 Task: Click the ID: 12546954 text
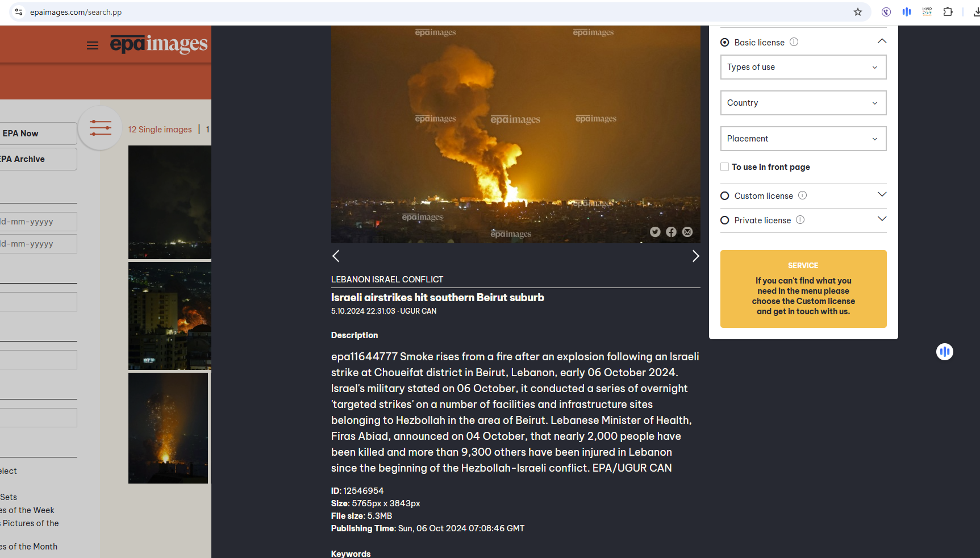(x=357, y=491)
